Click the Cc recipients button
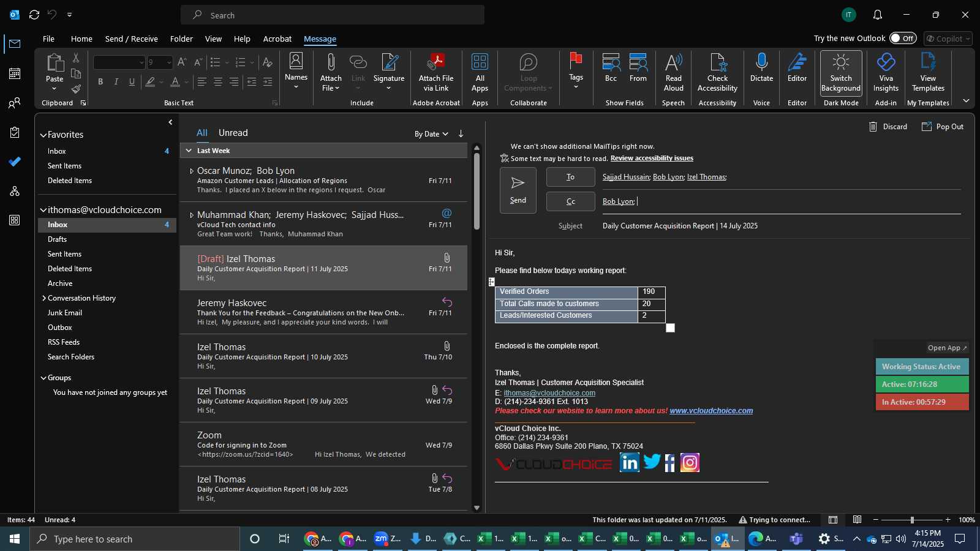The height and width of the screenshot is (551, 980). click(x=571, y=201)
